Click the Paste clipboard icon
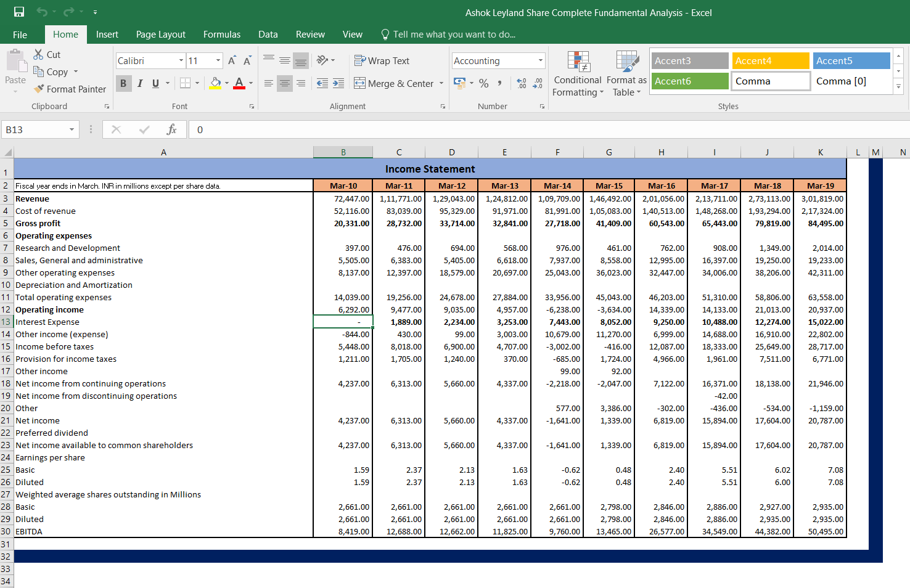The image size is (910, 588). [15, 62]
